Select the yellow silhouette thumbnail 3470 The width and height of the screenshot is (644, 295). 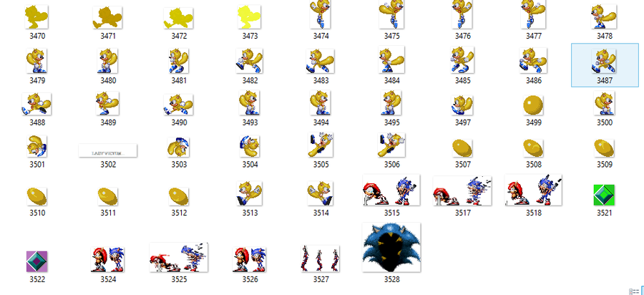click(x=36, y=17)
